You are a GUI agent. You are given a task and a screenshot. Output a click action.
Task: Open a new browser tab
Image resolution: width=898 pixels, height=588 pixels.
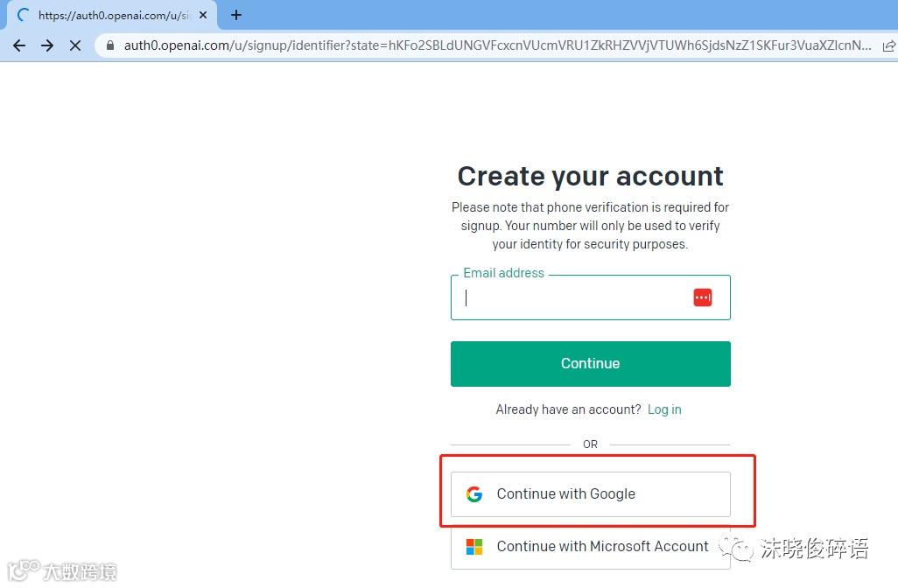point(236,16)
